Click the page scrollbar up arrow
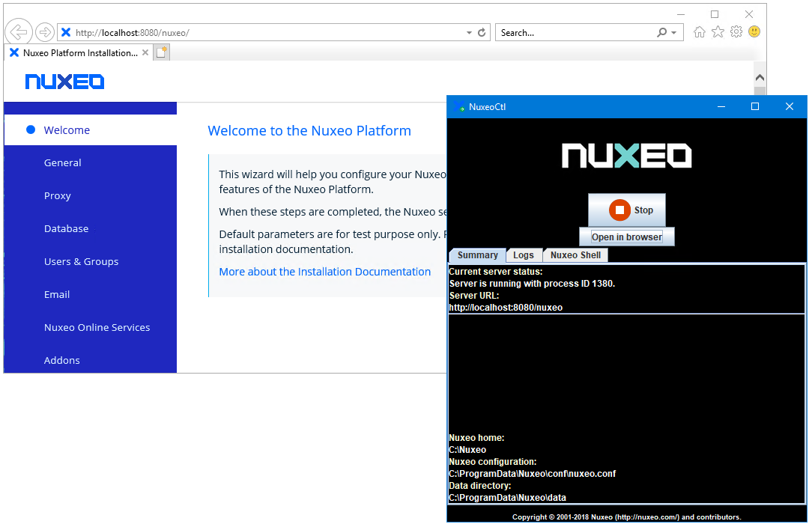812x527 pixels. [760, 78]
